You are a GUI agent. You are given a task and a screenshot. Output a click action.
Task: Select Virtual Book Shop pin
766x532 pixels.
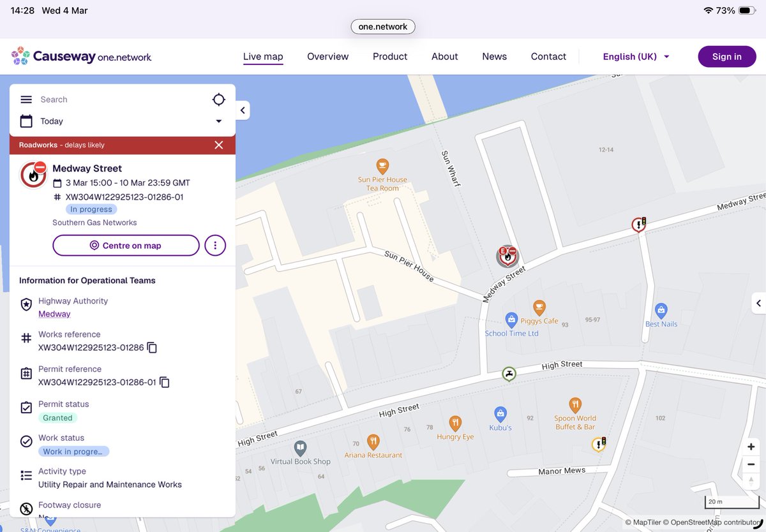300,448
